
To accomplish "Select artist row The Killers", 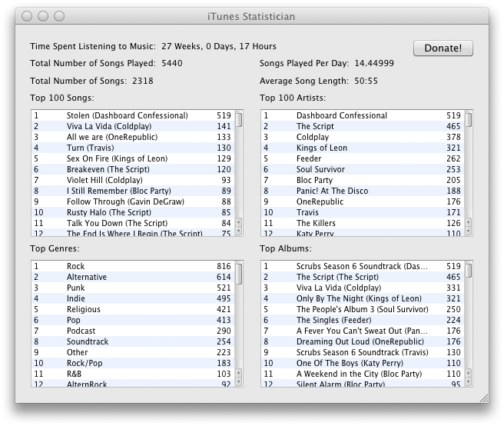I will 363,223.
